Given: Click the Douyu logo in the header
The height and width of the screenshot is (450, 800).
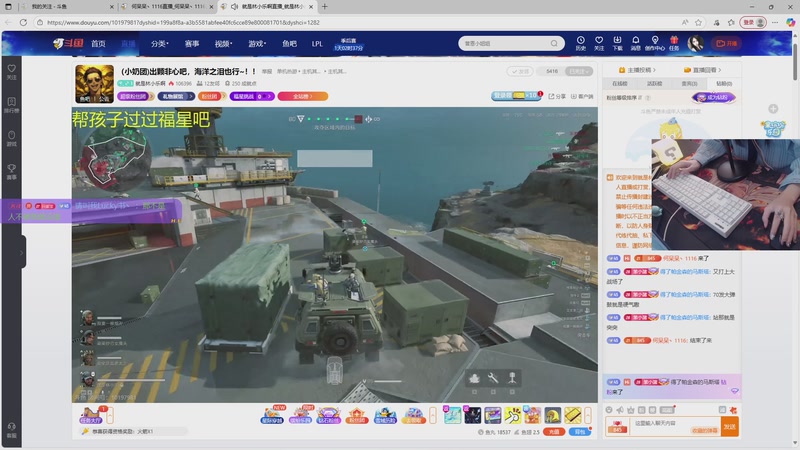Looking at the screenshot, I should pyautogui.click(x=68, y=43).
